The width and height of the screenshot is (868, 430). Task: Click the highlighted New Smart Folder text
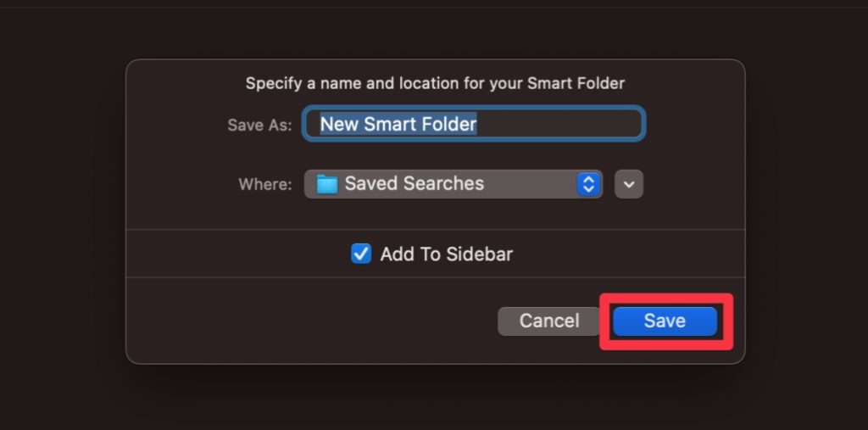(398, 125)
